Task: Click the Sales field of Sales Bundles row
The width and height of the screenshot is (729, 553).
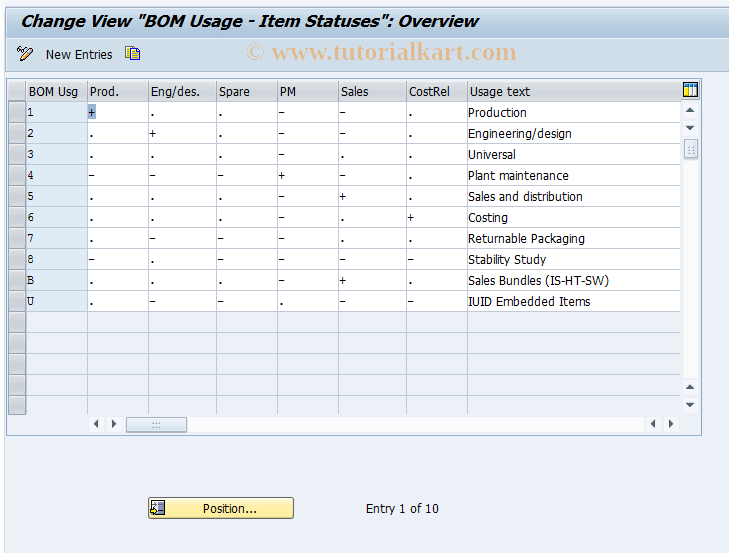Action: [x=372, y=280]
